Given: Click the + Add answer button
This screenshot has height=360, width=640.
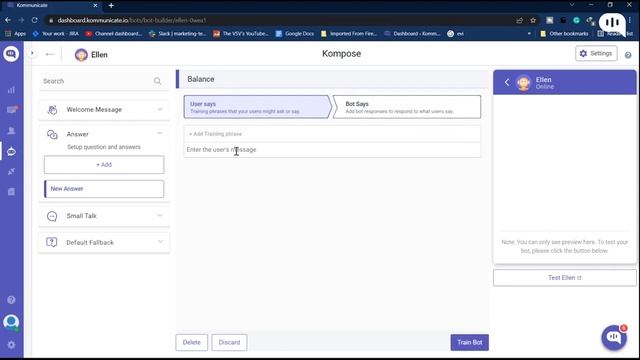Looking at the screenshot, I should (x=104, y=164).
